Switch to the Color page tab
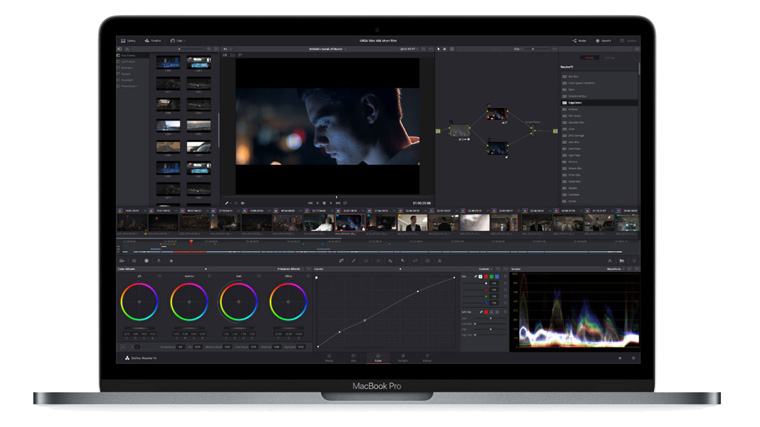 pos(377,357)
